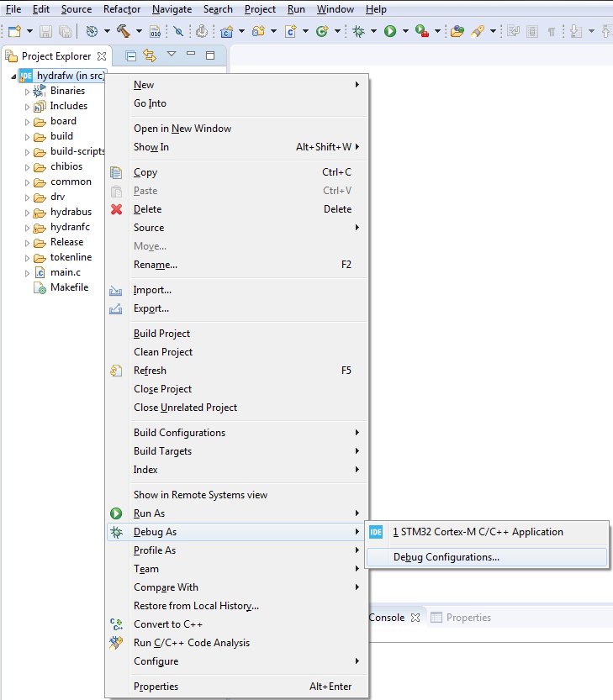
Task: Click the Build hammer icon
Action: click(x=124, y=31)
